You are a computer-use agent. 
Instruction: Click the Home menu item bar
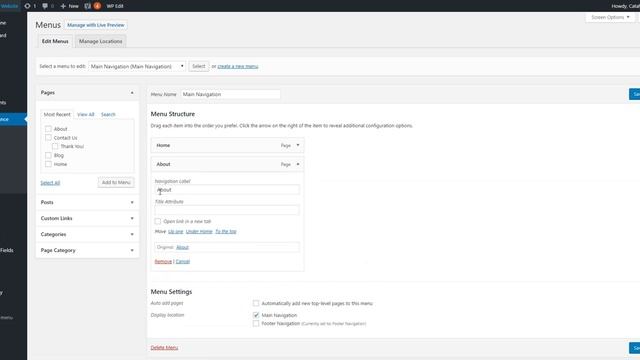click(227, 145)
